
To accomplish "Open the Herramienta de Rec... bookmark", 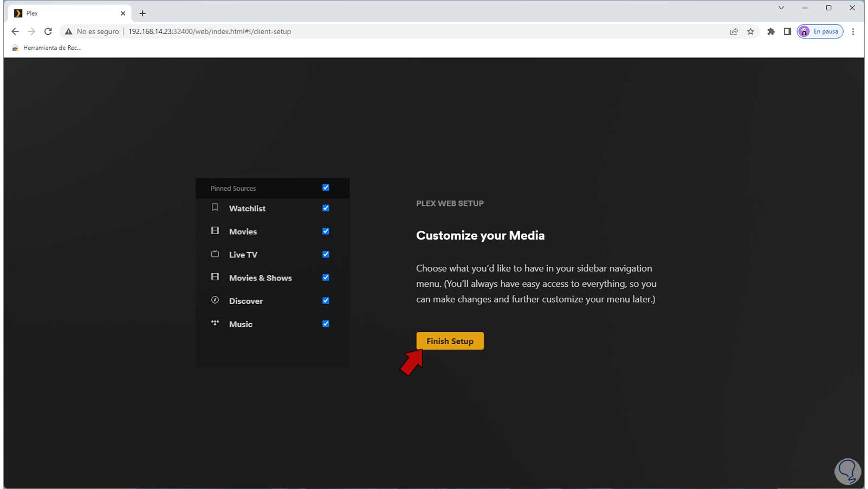I will pos(47,48).
